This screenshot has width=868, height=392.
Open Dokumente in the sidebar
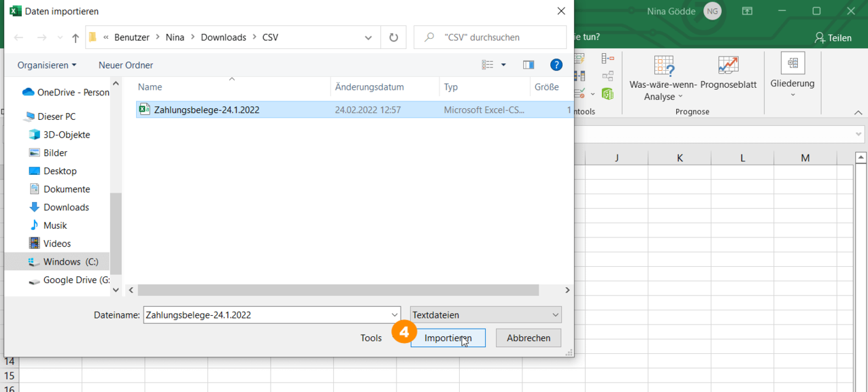[59, 189]
